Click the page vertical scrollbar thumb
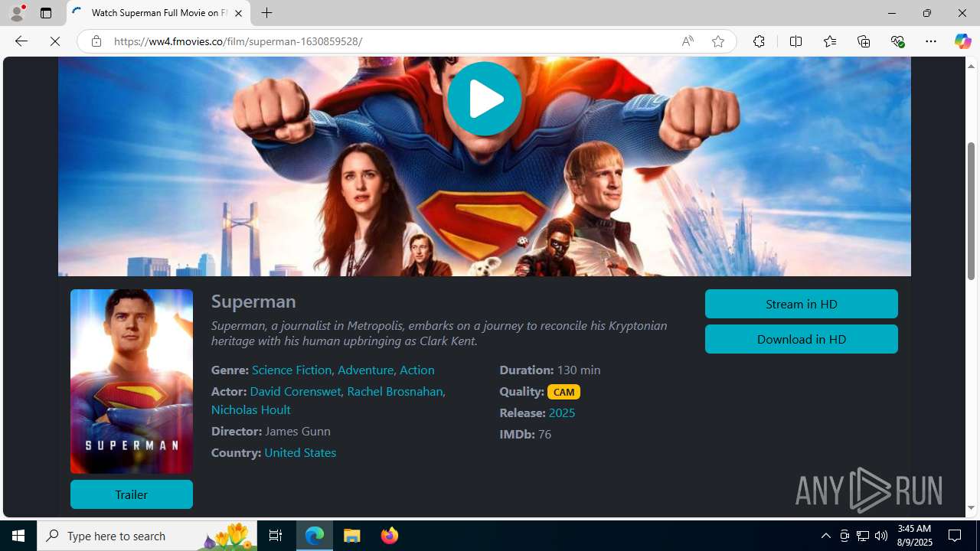This screenshot has height=551, width=980. click(971, 210)
